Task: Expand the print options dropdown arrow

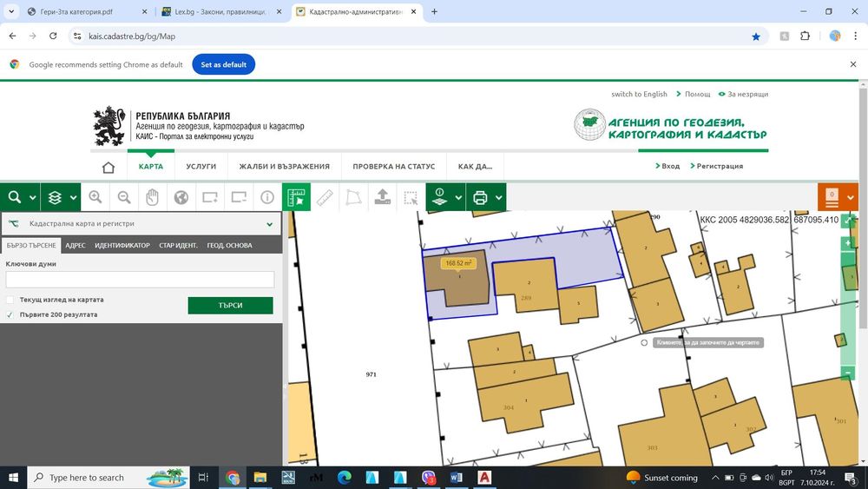Action: pos(499,198)
